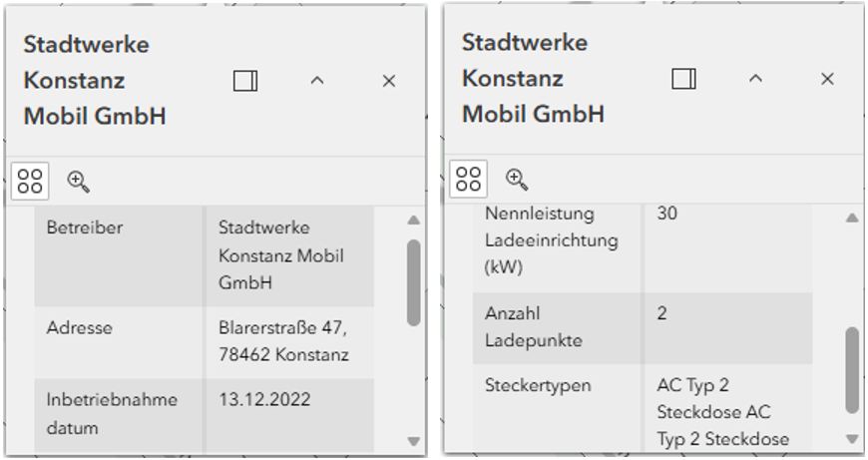Collapse the left popup with the chevron
This screenshot has width=868, height=460.
tap(317, 81)
